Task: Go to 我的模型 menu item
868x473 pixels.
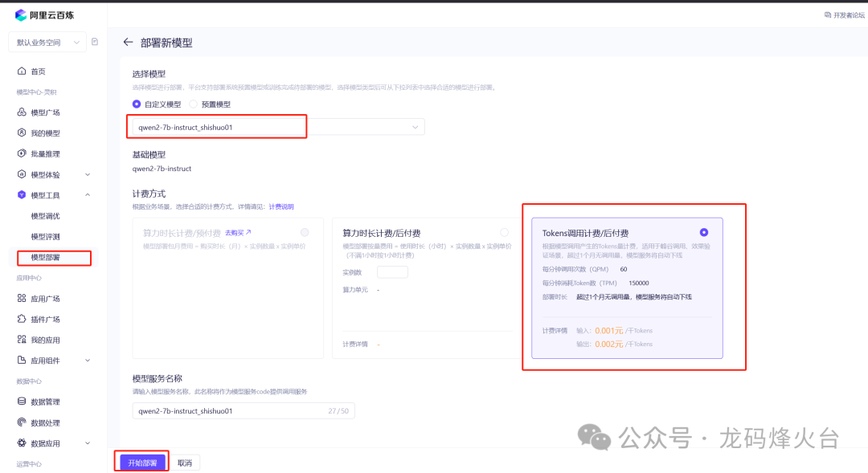Action: [45, 133]
